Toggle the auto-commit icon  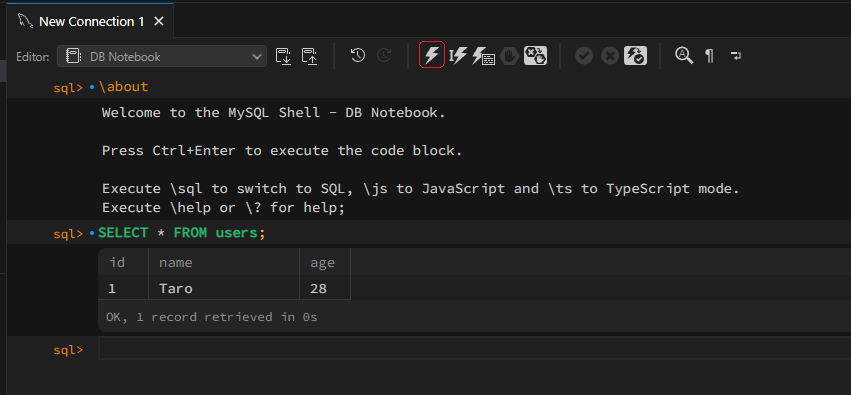[x=635, y=55]
